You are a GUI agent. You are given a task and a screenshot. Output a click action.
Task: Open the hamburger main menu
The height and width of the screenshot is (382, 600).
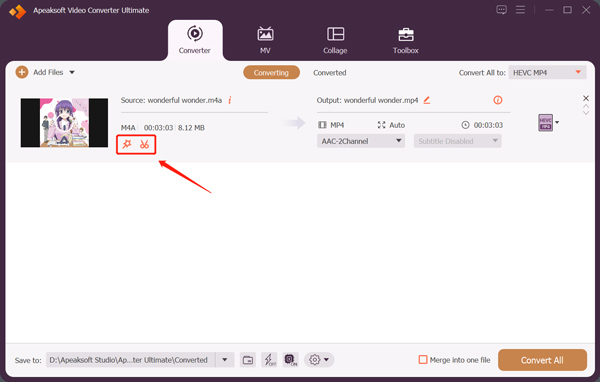point(520,10)
